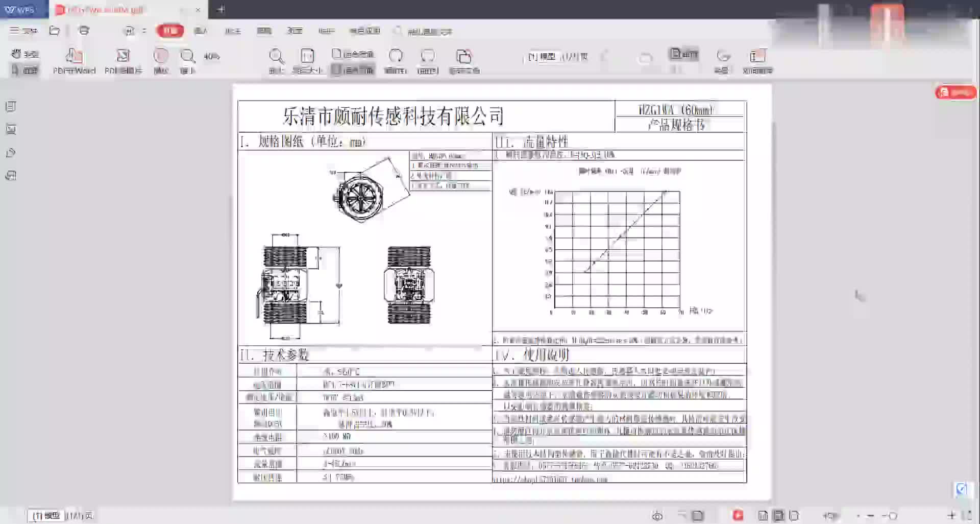Viewport: 980px width, 524px height.
Task: Open the thumbnails panel in left sidebar
Action: tap(11, 129)
